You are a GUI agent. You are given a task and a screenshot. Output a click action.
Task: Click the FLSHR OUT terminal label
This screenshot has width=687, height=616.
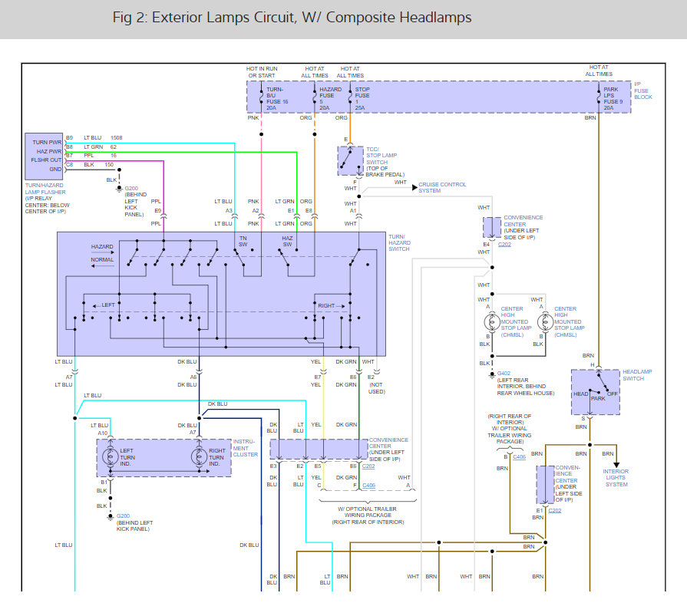click(46, 160)
